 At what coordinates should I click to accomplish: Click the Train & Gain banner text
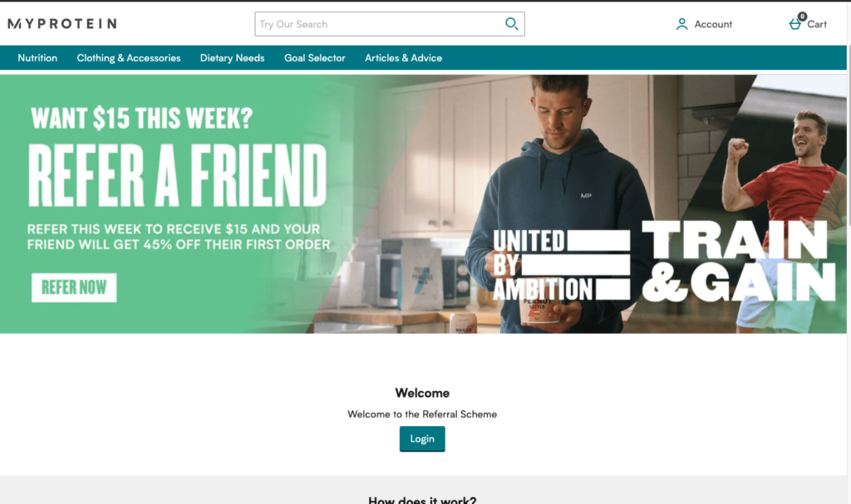click(738, 261)
